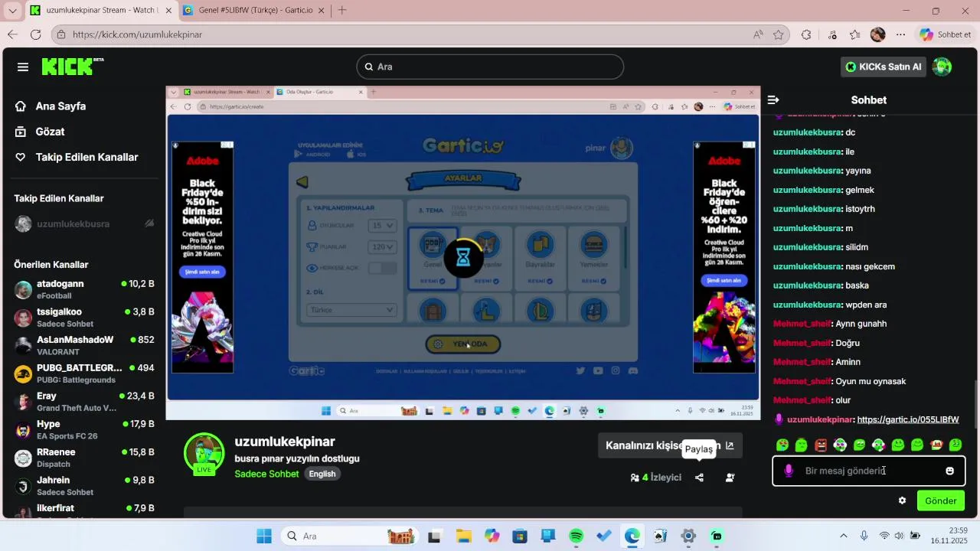Open the Windows Start button

click(x=264, y=536)
